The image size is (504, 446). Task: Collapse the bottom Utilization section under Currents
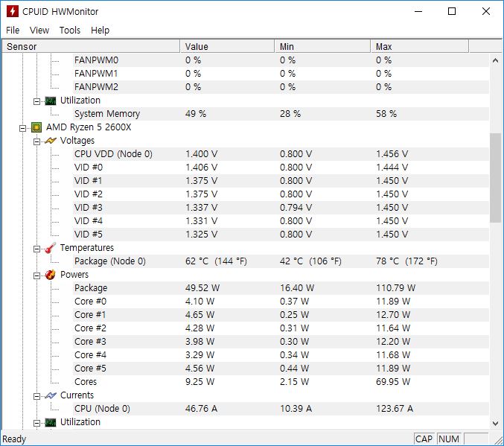pos(37,423)
